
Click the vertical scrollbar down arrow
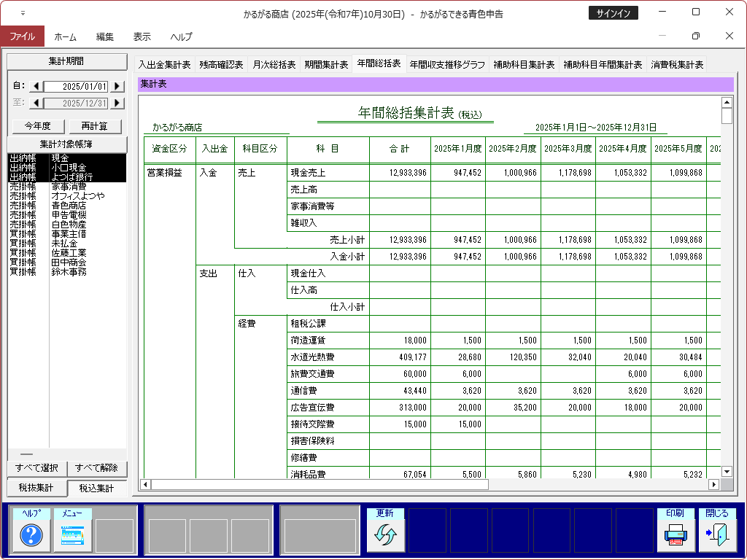[x=727, y=472]
